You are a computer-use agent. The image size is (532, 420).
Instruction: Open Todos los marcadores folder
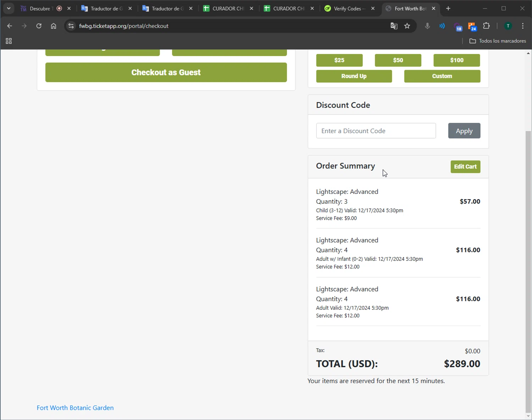click(498, 41)
